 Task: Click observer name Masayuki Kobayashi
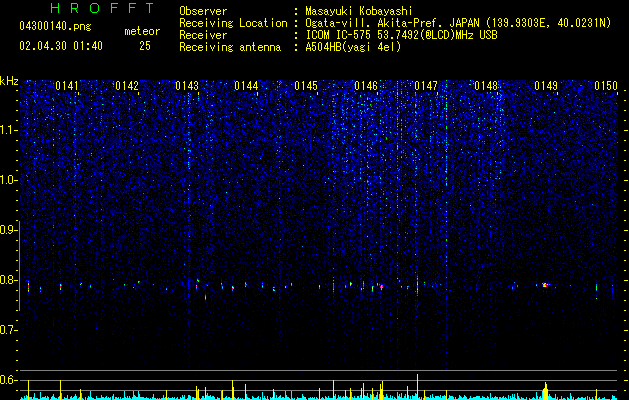(x=359, y=11)
